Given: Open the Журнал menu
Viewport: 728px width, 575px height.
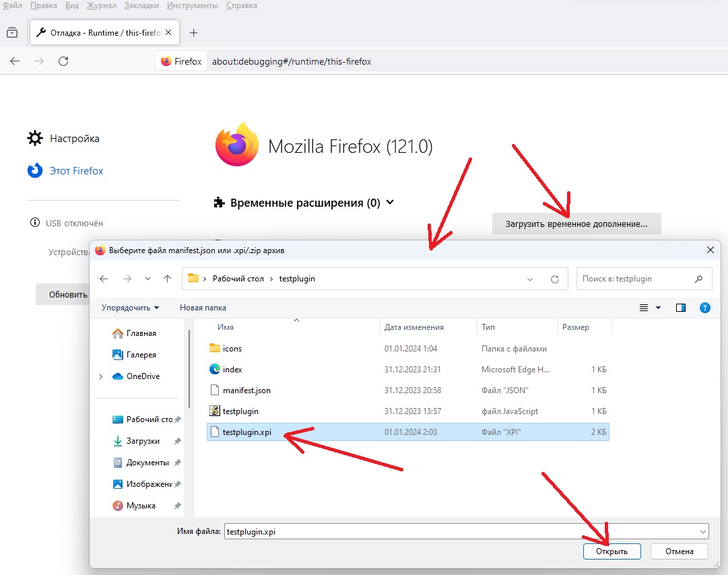Looking at the screenshot, I should [x=101, y=5].
